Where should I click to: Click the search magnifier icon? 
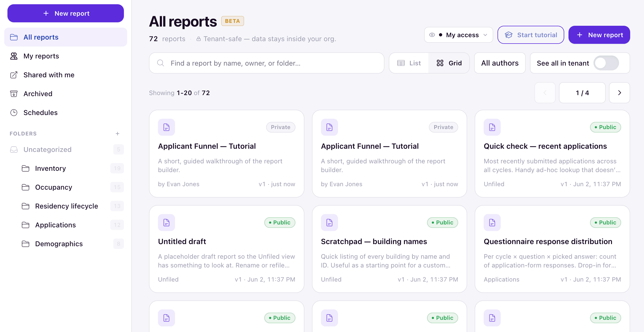click(161, 63)
